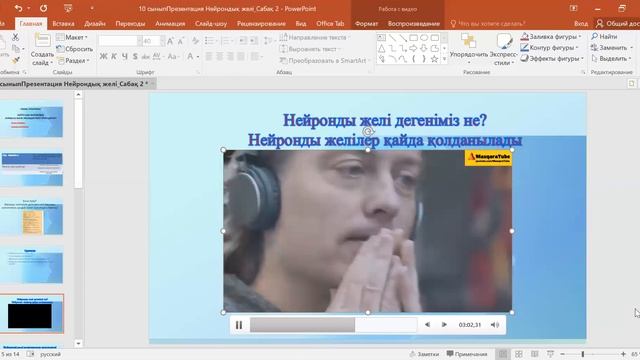Select the text box shape in gallery
Viewport: 640px width, 360px height.
click(381, 38)
